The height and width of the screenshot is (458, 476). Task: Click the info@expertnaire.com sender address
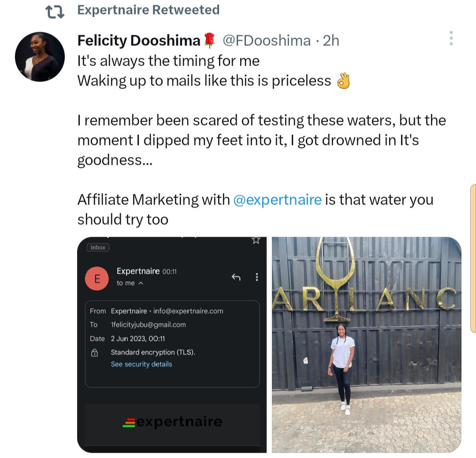point(188,311)
